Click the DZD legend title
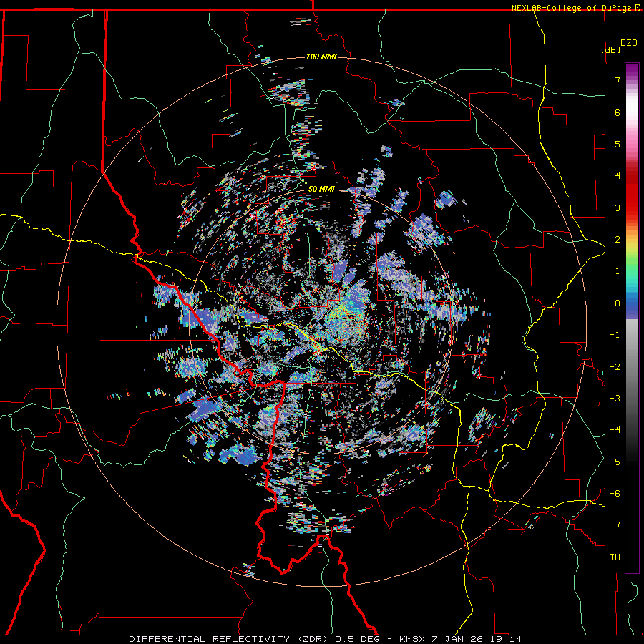The image size is (644, 644). tap(629, 43)
